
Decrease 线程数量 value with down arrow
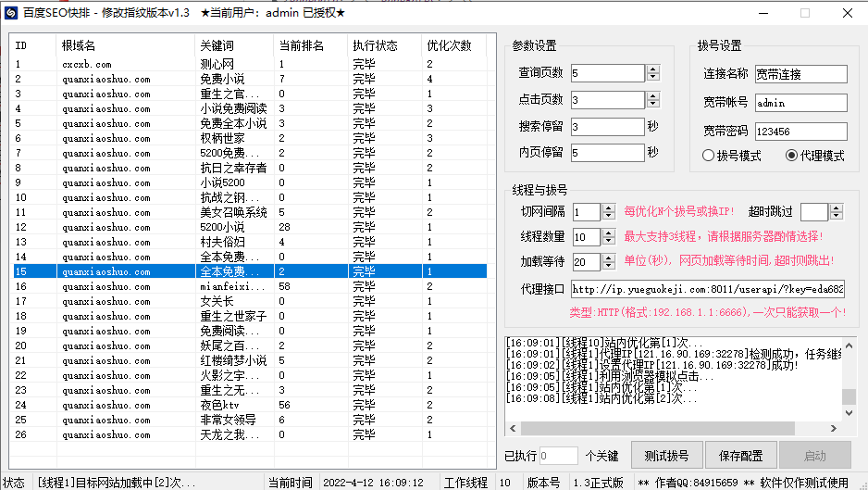[609, 241]
